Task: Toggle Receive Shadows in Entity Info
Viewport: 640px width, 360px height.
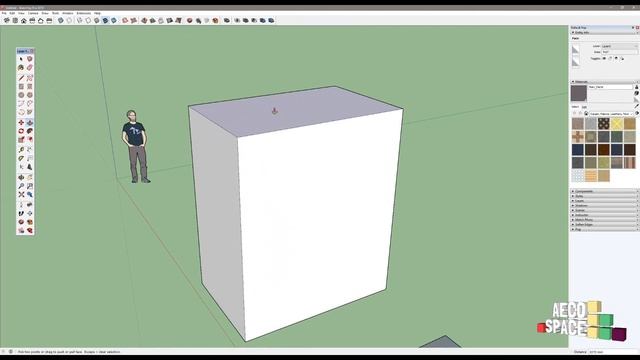Action: tap(616, 58)
